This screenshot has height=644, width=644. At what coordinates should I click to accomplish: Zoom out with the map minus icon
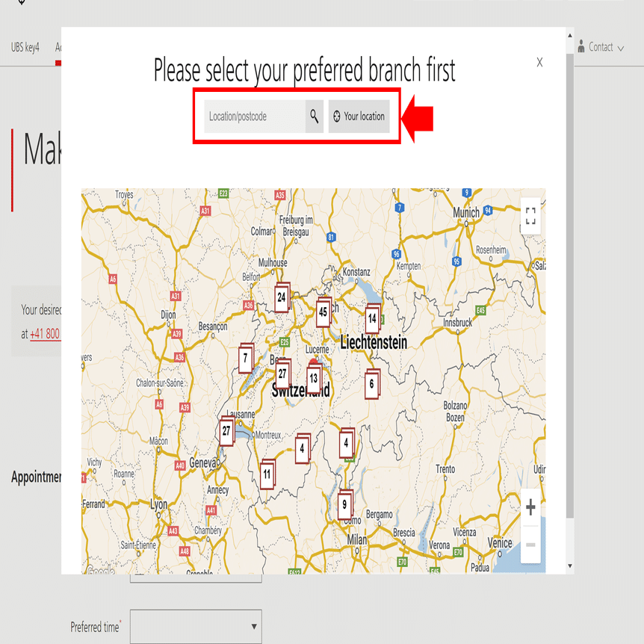click(530, 545)
